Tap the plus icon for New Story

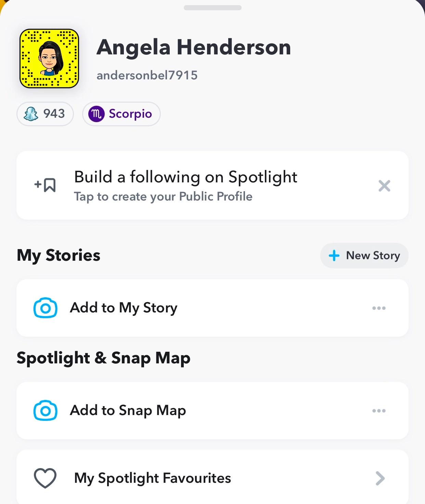[334, 256]
